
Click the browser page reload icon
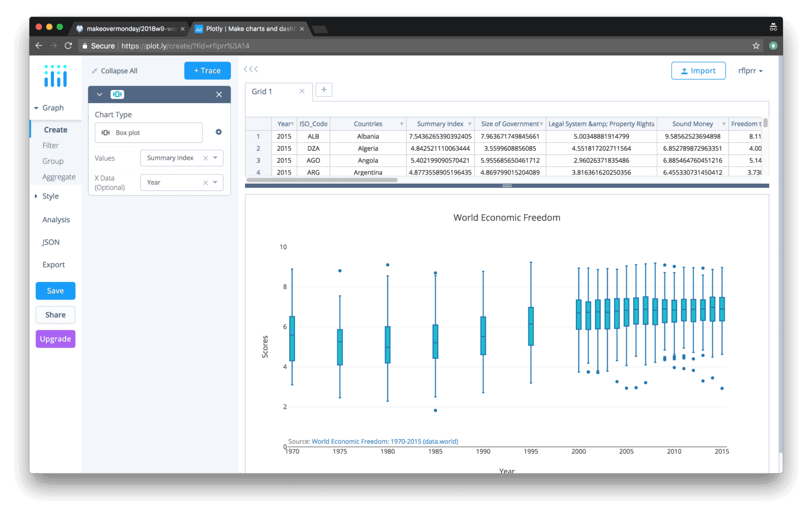(68, 45)
